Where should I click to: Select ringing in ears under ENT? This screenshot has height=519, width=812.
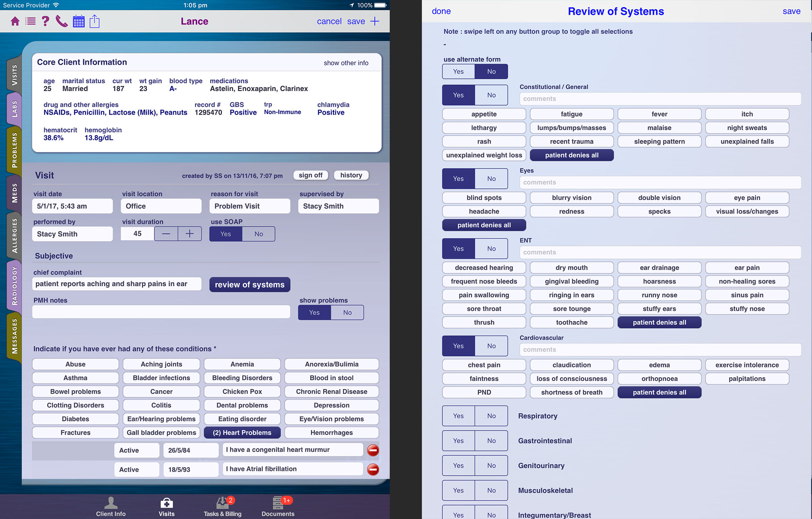pos(572,295)
